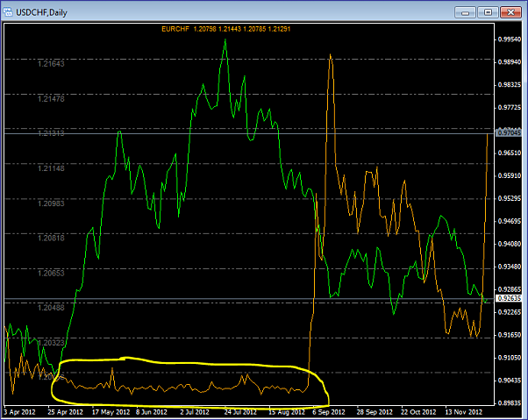Click the 0.95910 price axis label
The height and width of the screenshot is (420, 528).
tap(509, 175)
